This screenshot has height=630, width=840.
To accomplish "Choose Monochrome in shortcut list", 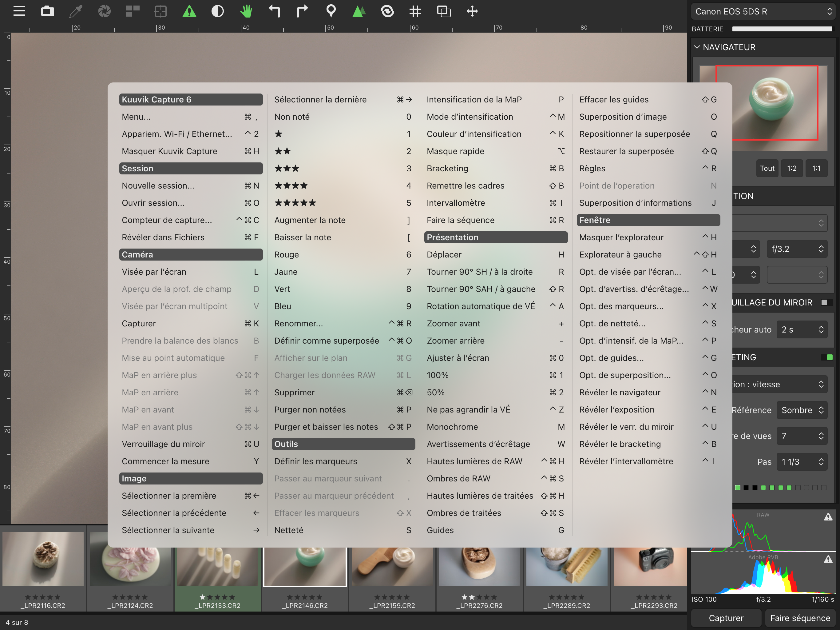I will tap(496, 427).
